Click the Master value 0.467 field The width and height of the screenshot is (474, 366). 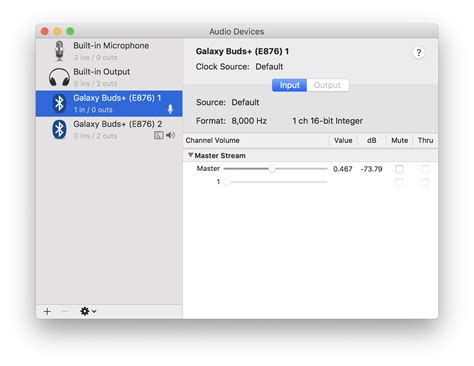click(x=343, y=169)
